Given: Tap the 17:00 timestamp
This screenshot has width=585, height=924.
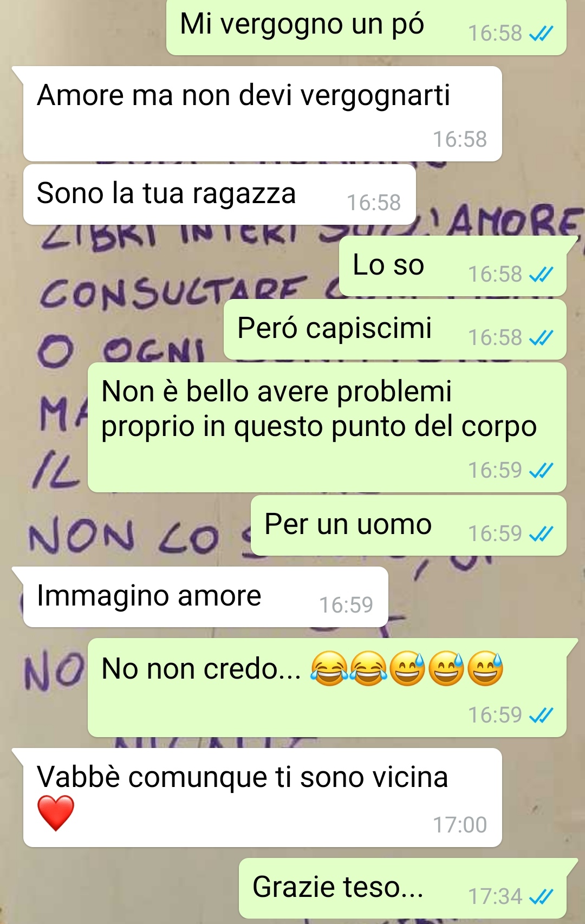Looking at the screenshot, I should point(460,825).
